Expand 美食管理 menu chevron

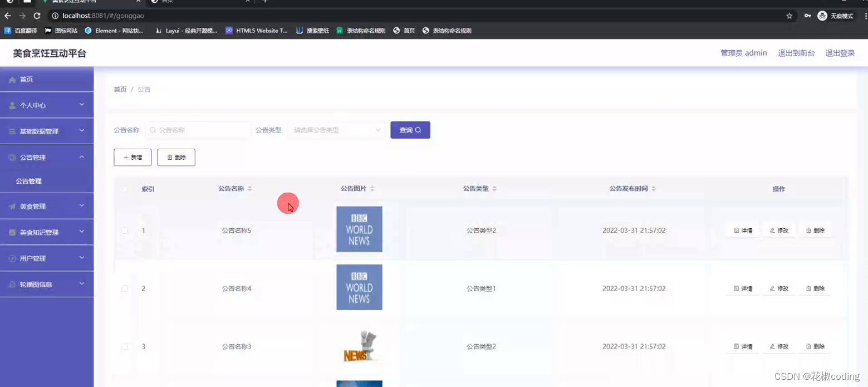(82, 206)
